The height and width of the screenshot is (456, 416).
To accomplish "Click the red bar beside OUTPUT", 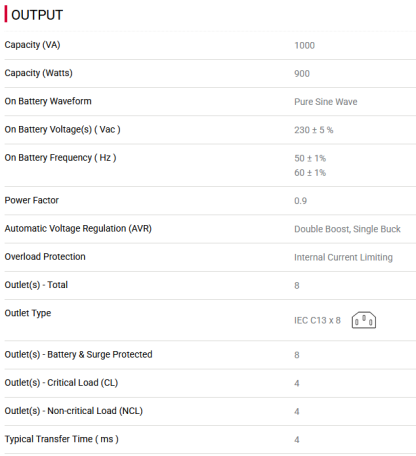I will (6, 14).
